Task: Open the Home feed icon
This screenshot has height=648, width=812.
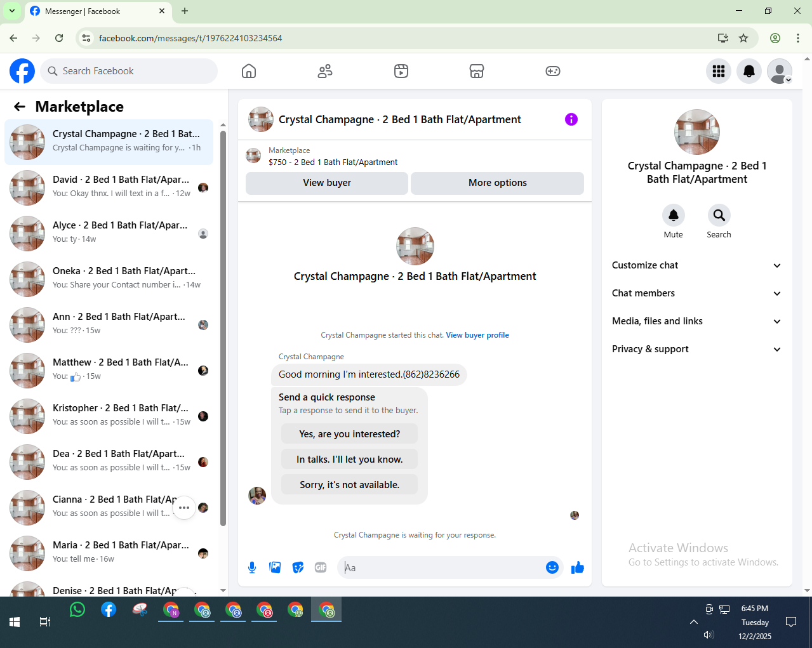Action: coord(249,71)
